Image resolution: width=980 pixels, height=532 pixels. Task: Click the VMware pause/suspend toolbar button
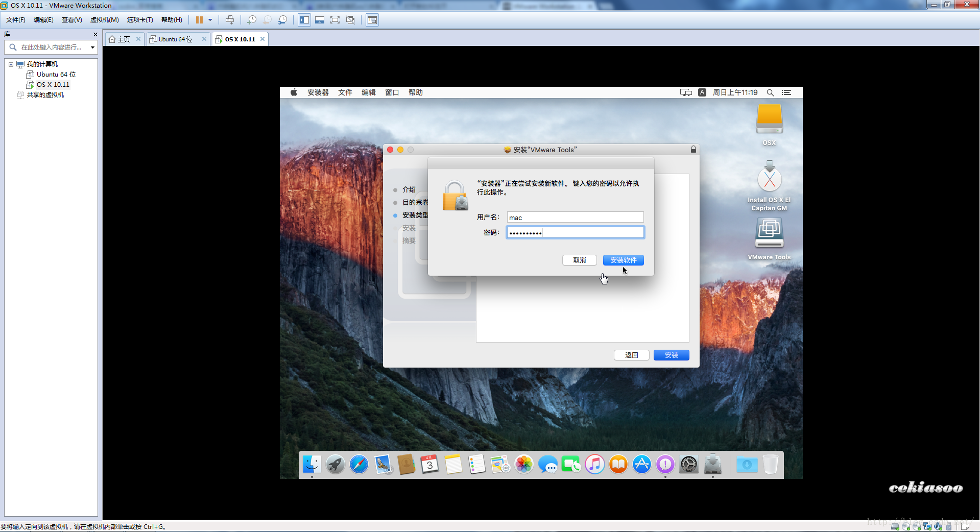pos(199,20)
